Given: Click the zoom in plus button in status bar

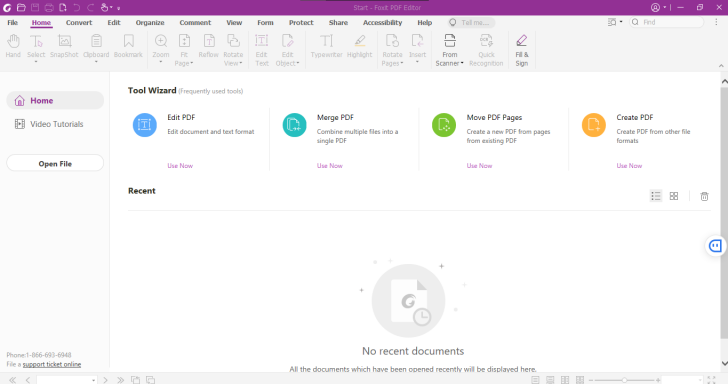Looking at the screenshot, I should [658, 380].
